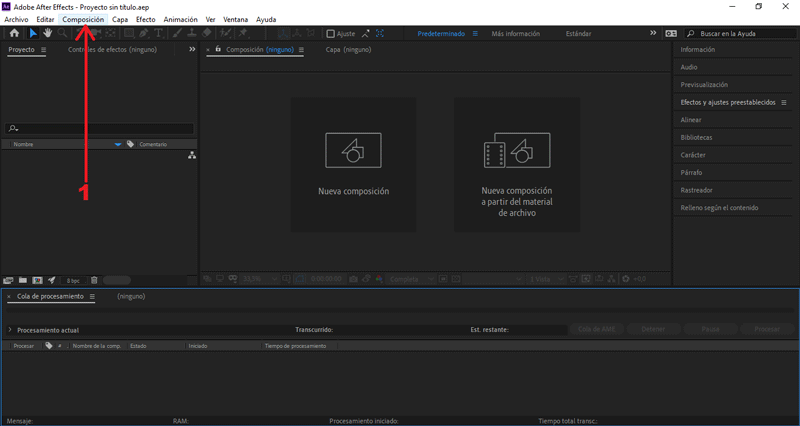
Task: Select the Type text tool
Action: coord(159,33)
